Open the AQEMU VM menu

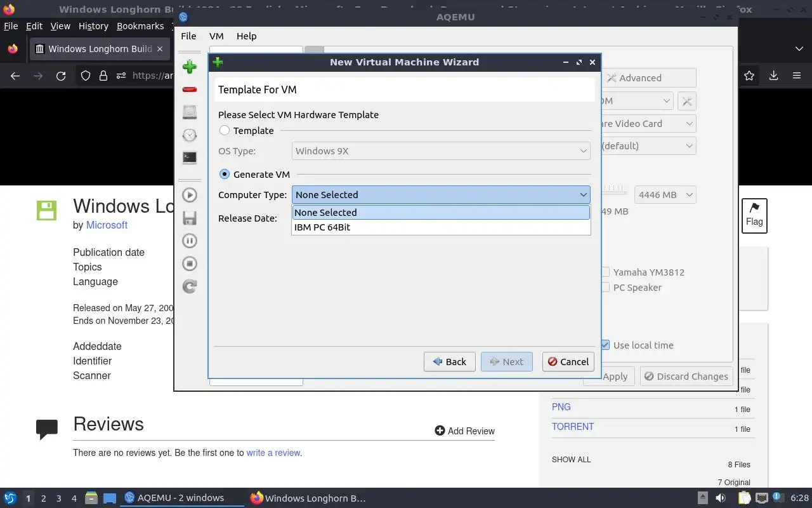pyautogui.click(x=216, y=36)
